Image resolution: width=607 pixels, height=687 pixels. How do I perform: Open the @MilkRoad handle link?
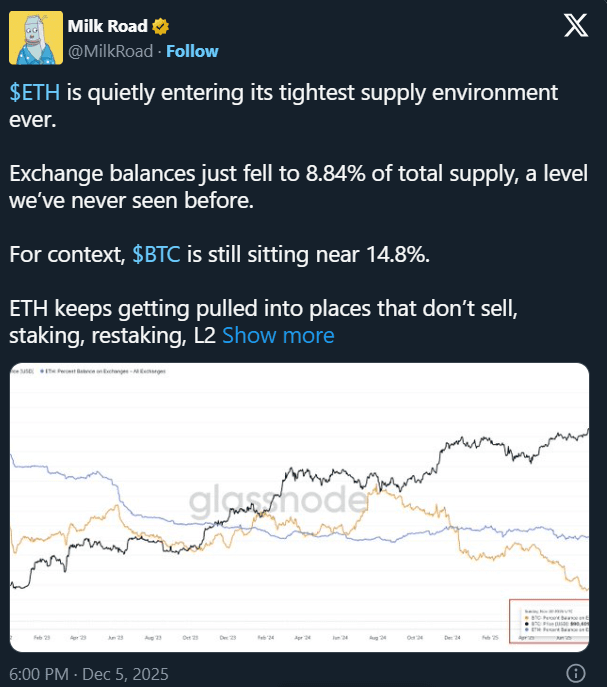[111, 51]
